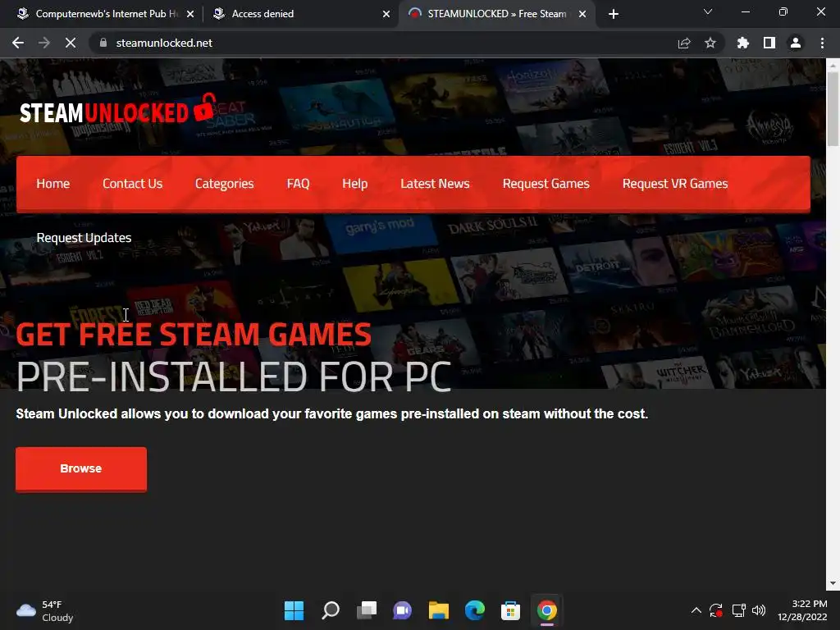Click the scrollbar up arrow
Viewport: 840px width, 630px height.
click(833, 66)
